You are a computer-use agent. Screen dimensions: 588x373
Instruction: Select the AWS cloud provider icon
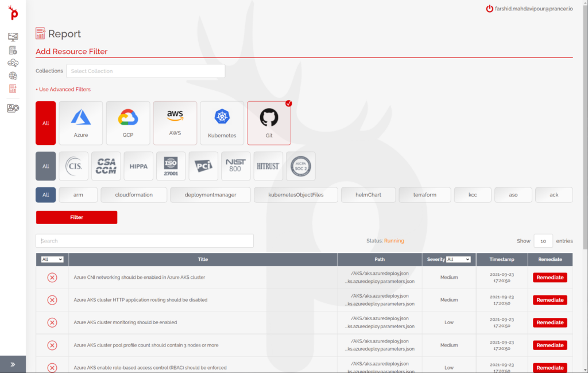175,122
